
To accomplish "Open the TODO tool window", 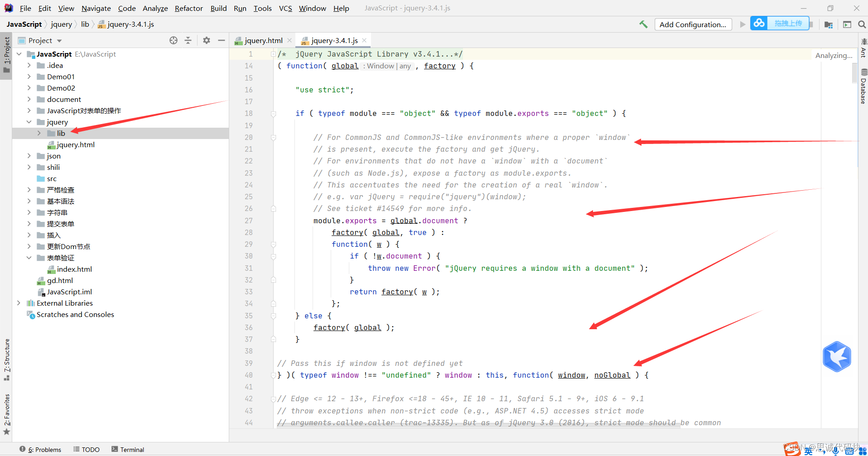I will pos(87,449).
